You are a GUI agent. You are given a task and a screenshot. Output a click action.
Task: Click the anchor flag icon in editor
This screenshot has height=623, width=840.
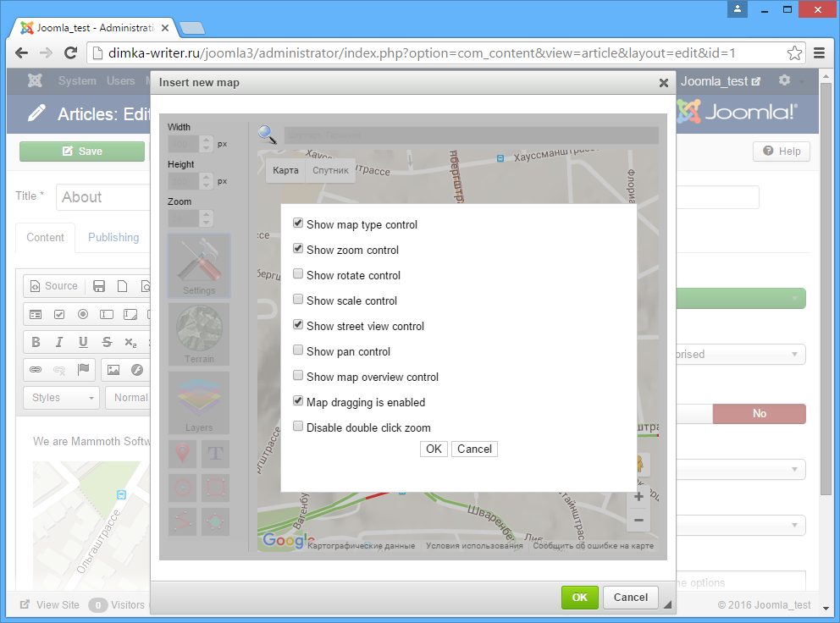tap(83, 370)
